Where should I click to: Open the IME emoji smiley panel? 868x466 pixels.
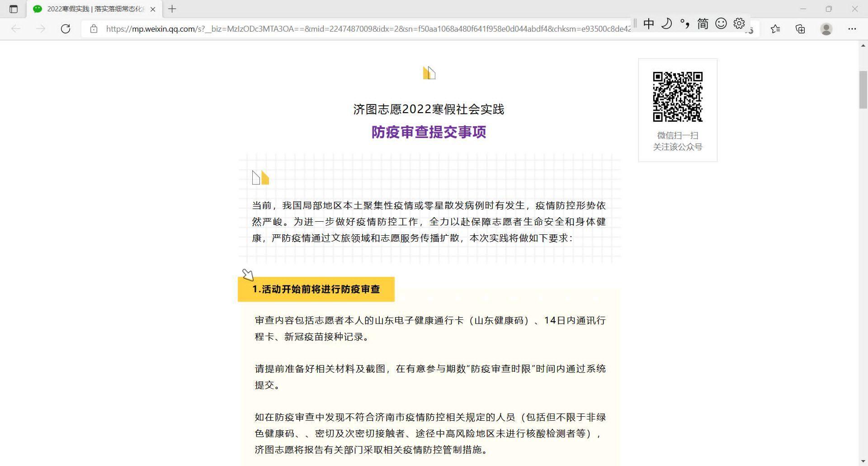coord(721,24)
